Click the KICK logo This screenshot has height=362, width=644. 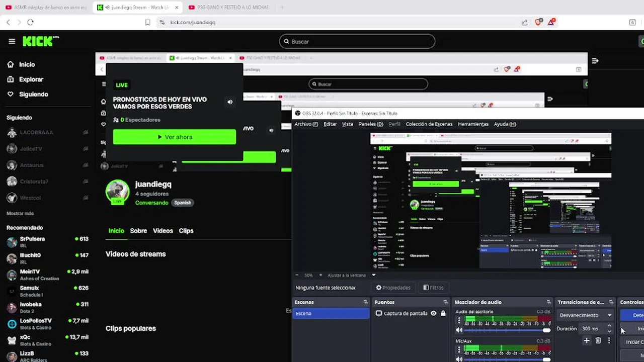click(40, 41)
